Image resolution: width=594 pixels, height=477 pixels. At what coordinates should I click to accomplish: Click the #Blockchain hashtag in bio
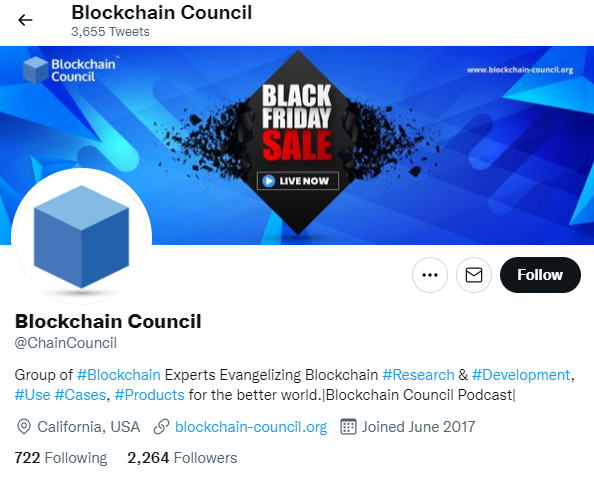point(119,375)
